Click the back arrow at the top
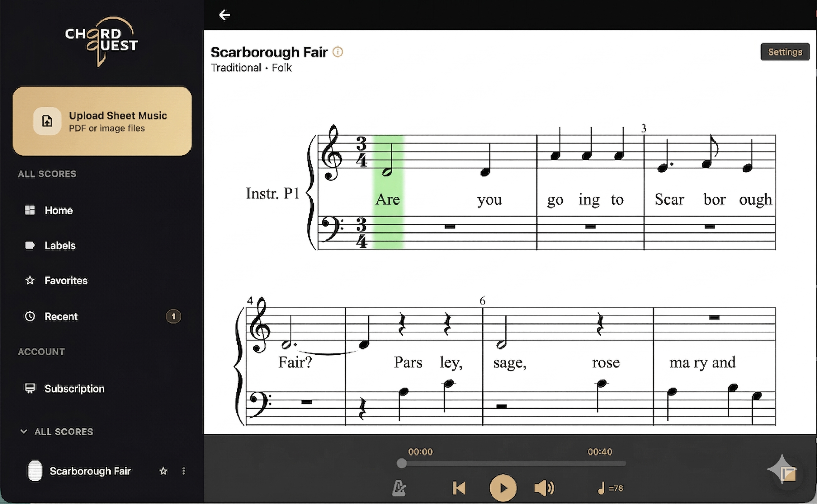 [224, 15]
